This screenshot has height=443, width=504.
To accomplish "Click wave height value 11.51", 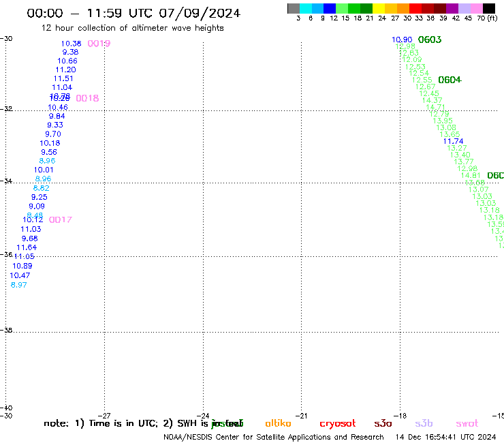I will [63, 78].
